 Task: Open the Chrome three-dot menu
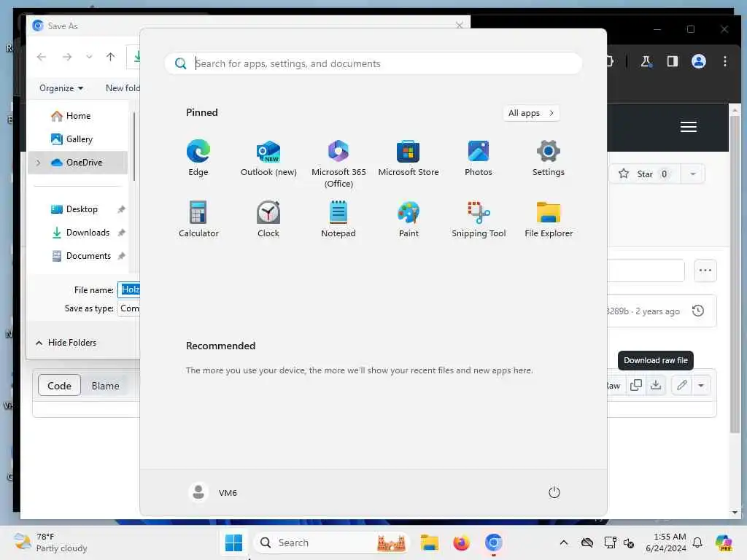(x=724, y=61)
